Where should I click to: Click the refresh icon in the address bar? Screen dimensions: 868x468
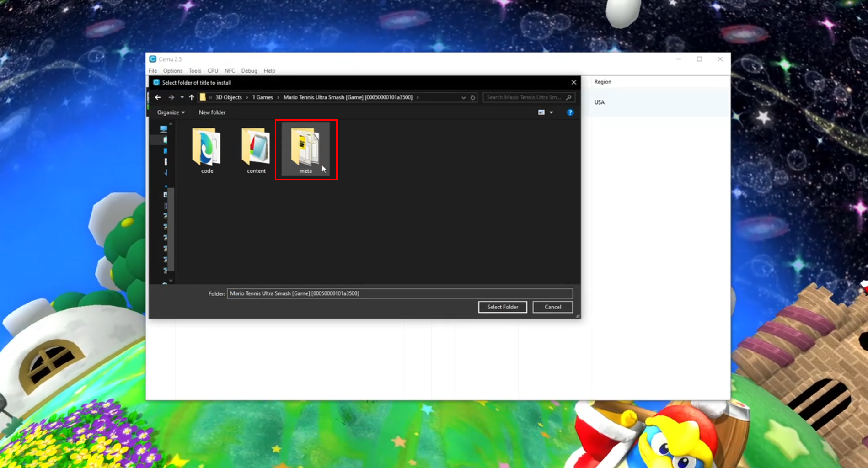[473, 97]
